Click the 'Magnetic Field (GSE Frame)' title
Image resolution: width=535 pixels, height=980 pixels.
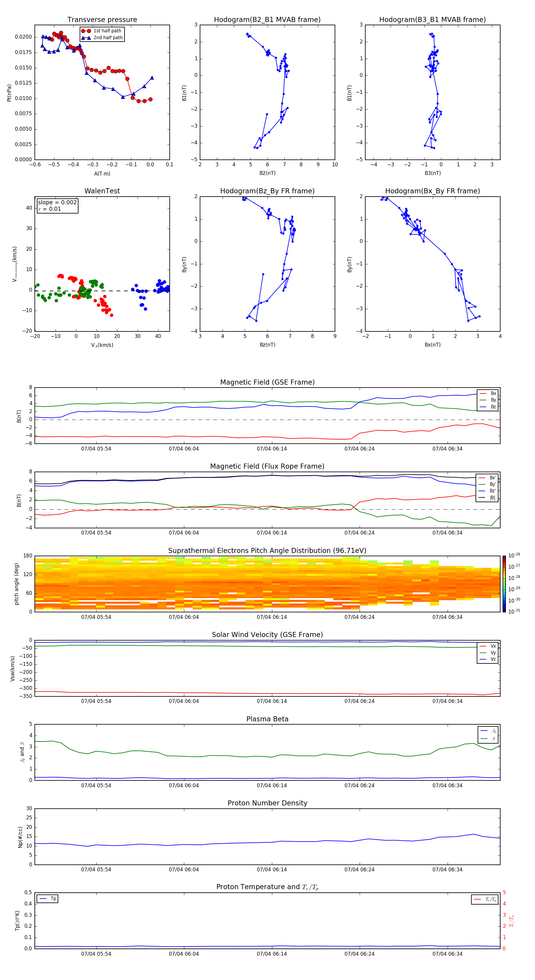(267, 382)
